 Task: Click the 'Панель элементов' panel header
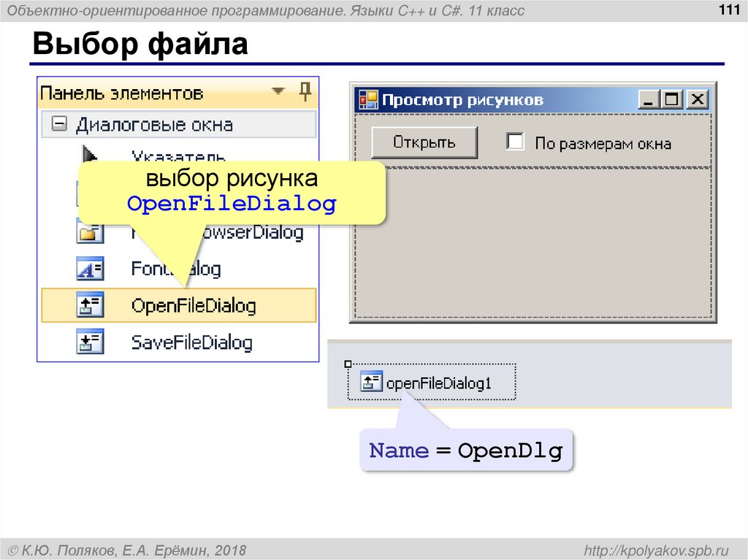[178, 92]
